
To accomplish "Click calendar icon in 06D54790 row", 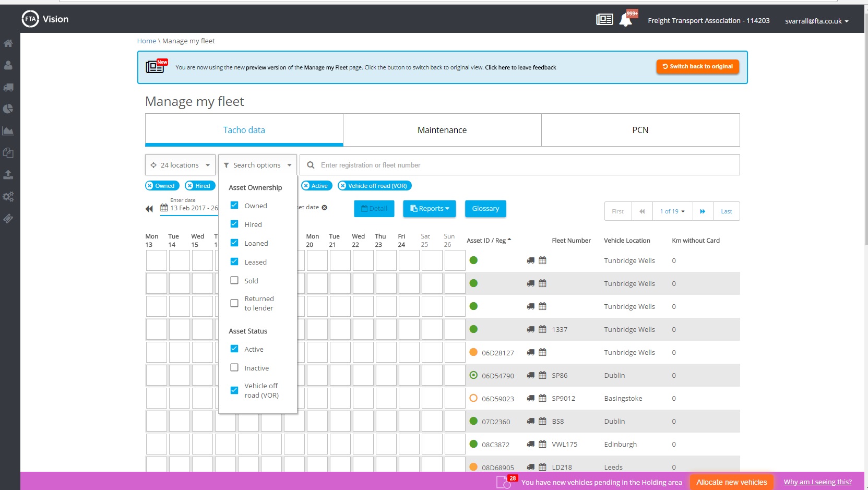I will (x=543, y=375).
